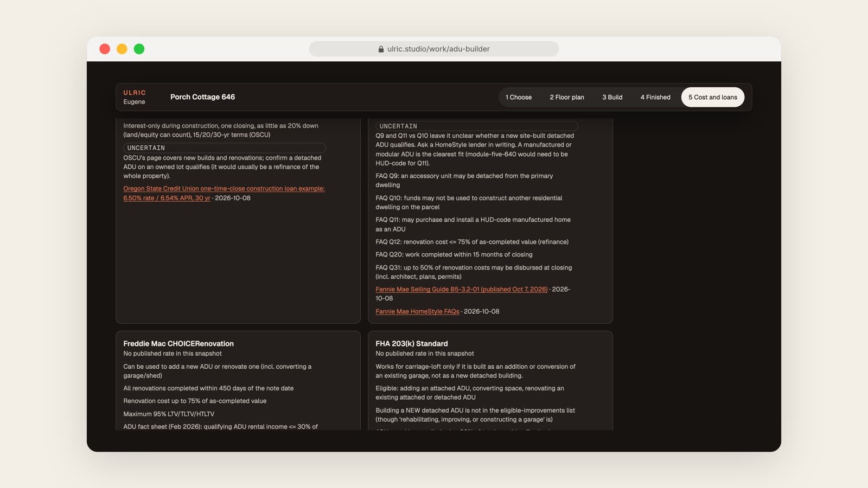This screenshot has width=868, height=488.
Task: Click the 'Interest-only during construction' text
Action: (x=221, y=130)
